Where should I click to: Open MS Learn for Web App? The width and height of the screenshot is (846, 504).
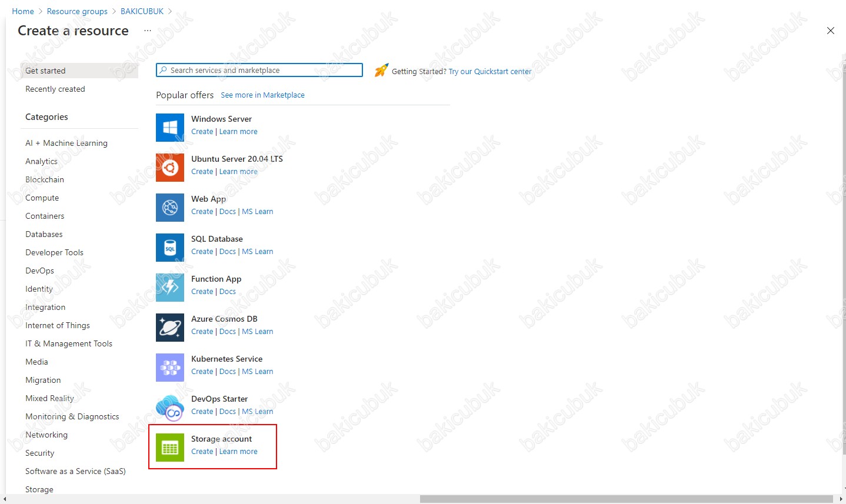[258, 212]
